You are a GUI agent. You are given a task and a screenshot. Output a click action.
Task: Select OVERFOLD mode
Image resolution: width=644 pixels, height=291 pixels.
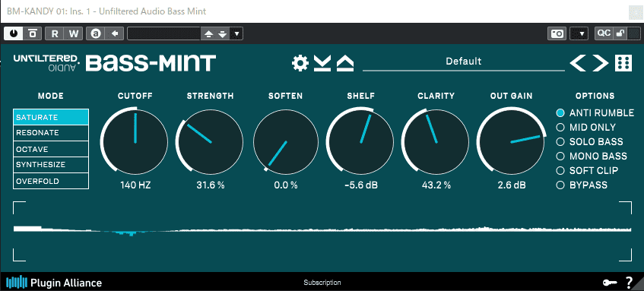51,181
